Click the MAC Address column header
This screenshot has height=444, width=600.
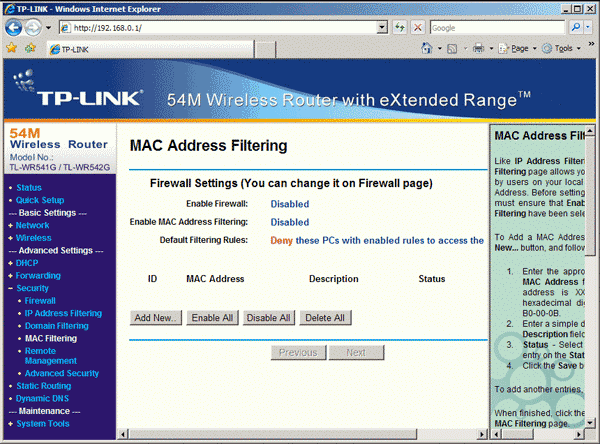coord(215,279)
